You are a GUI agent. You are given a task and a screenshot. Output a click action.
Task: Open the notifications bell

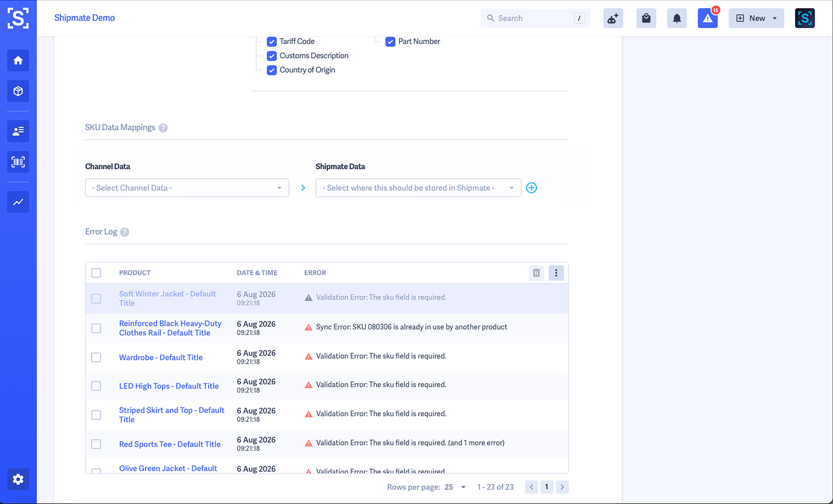[677, 18]
